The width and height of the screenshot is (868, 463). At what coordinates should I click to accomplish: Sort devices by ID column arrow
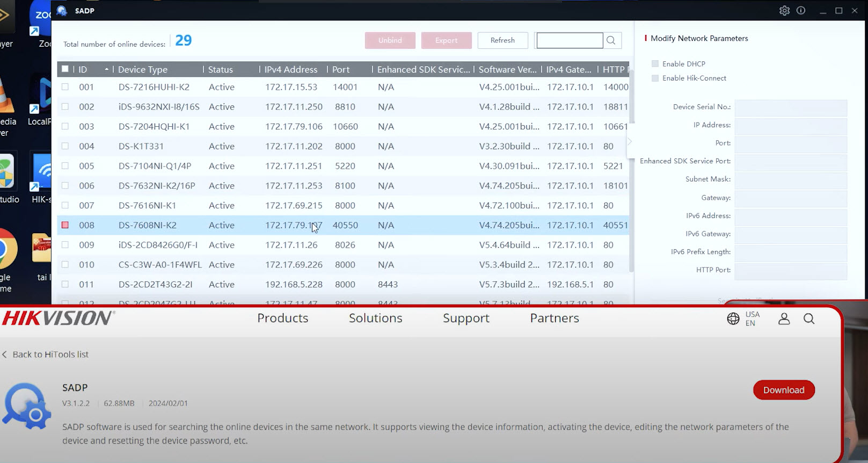click(x=106, y=69)
